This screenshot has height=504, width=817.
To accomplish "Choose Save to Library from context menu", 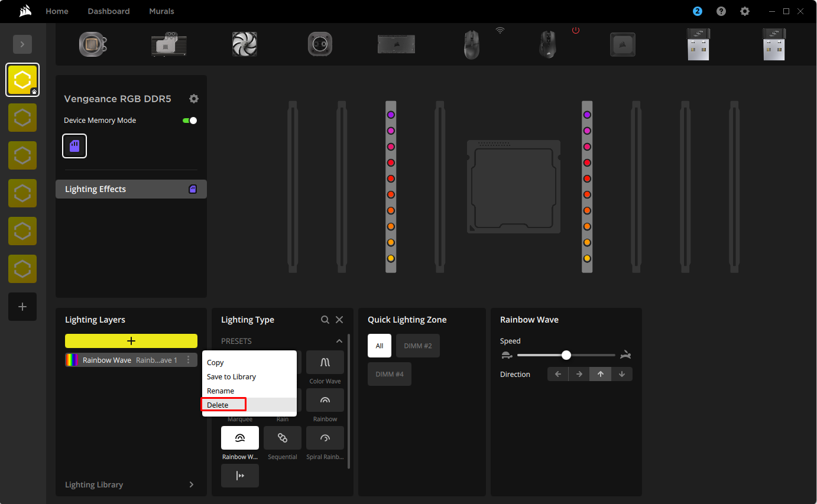I will coord(249,376).
